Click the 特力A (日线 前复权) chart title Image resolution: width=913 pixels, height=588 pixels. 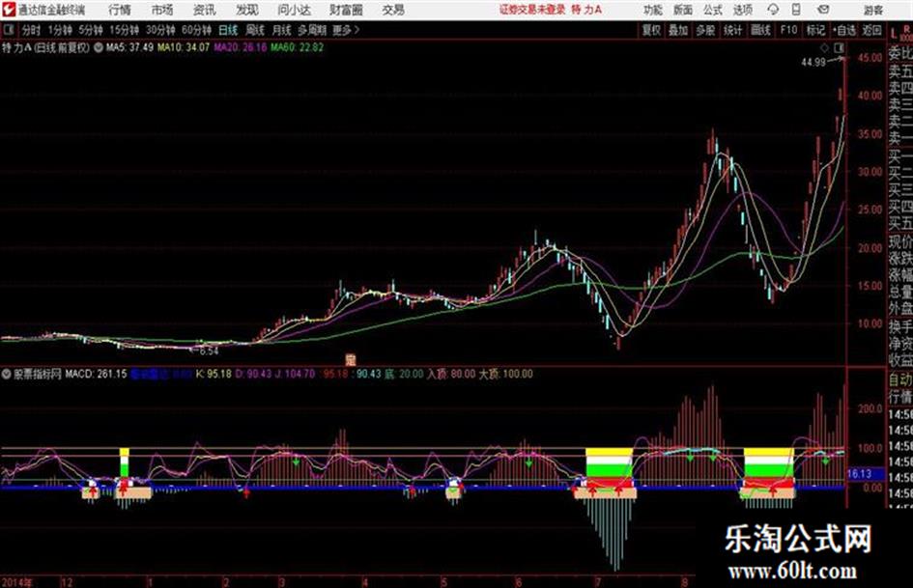point(46,47)
